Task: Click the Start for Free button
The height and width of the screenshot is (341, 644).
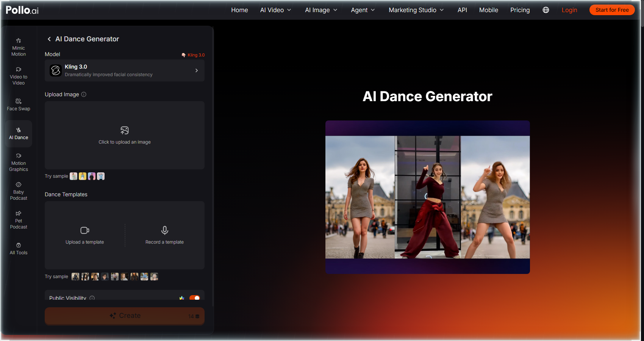Action: pyautogui.click(x=612, y=10)
